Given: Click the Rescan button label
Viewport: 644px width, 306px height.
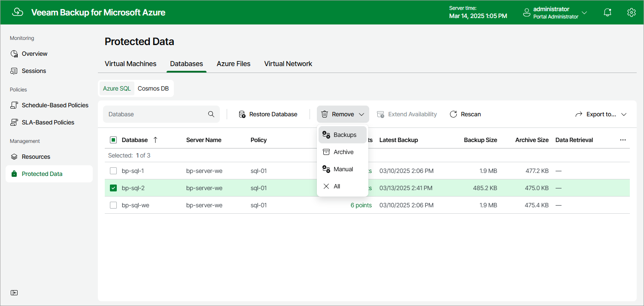Looking at the screenshot, I should pyautogui.click(x=471, y=114).
